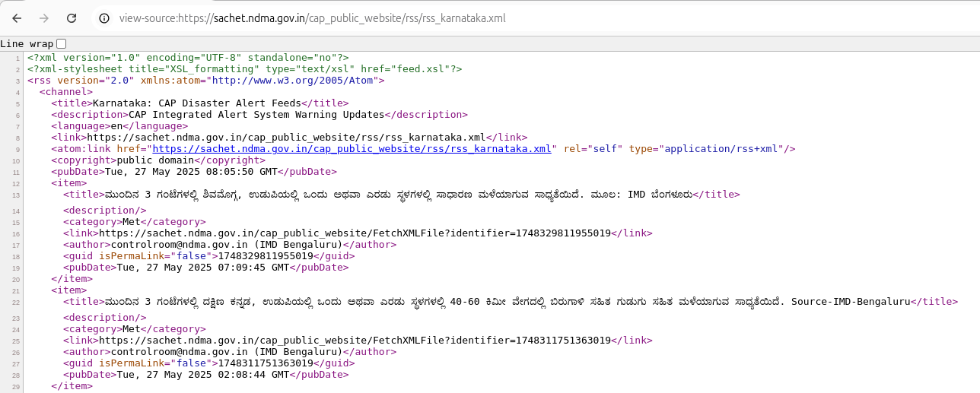Viewport: 980px width, 393px height.
Task: Select line number 13 in the gutter
Action: pyautogui.click(x=16, y=195)
